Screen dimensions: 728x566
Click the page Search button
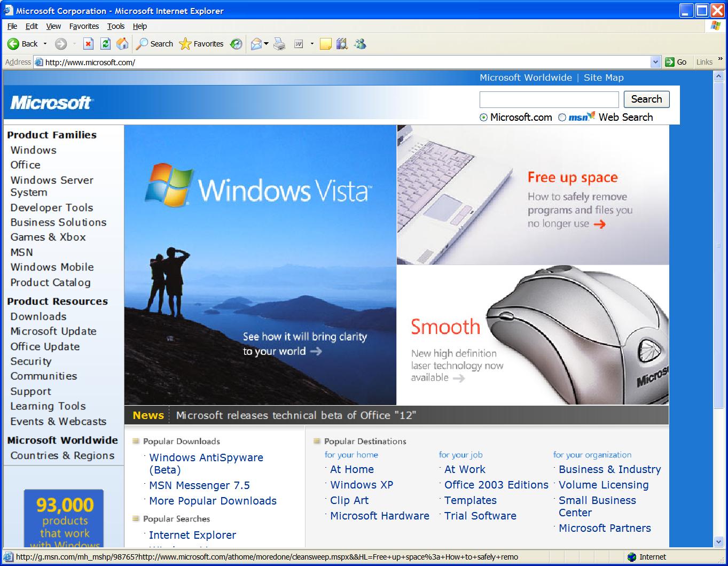[x=646, y=99]
